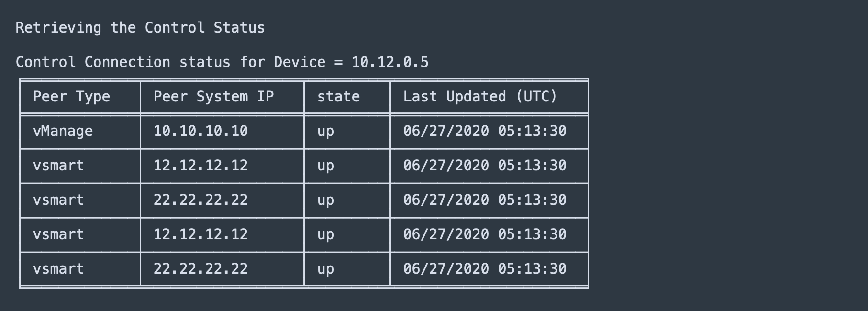The width and height of the screenshot is (868, 311).
Task: Click the 10.10.10.10 system IP cell
Action: click(200, 131)
